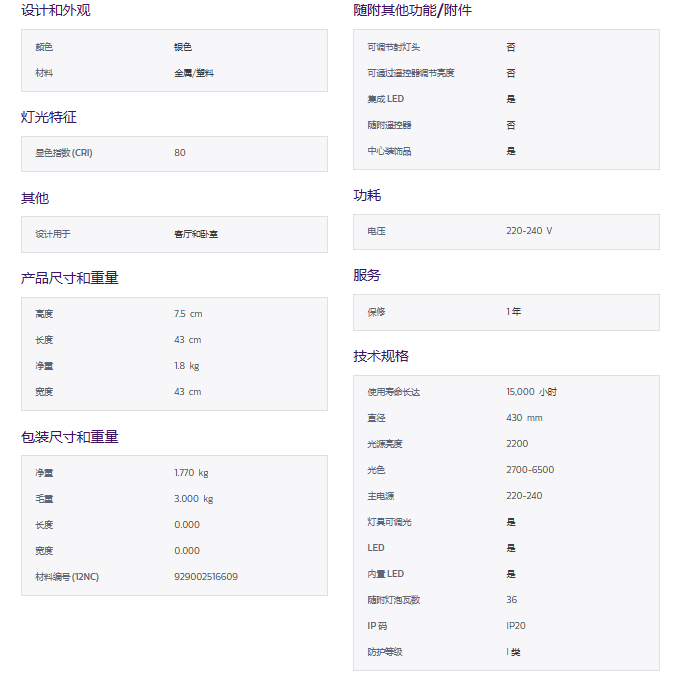Image resolution: width=683 pixels, height=678 pixels.
Task: Select the IP20 rating value
Action: click(x=516, y=626)
